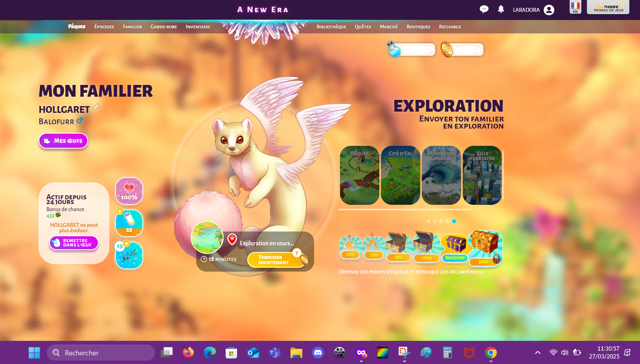Open the Beemoov Réseau de Jeux logo
This screenshot has width=640, height=364.
pos(608,7)
